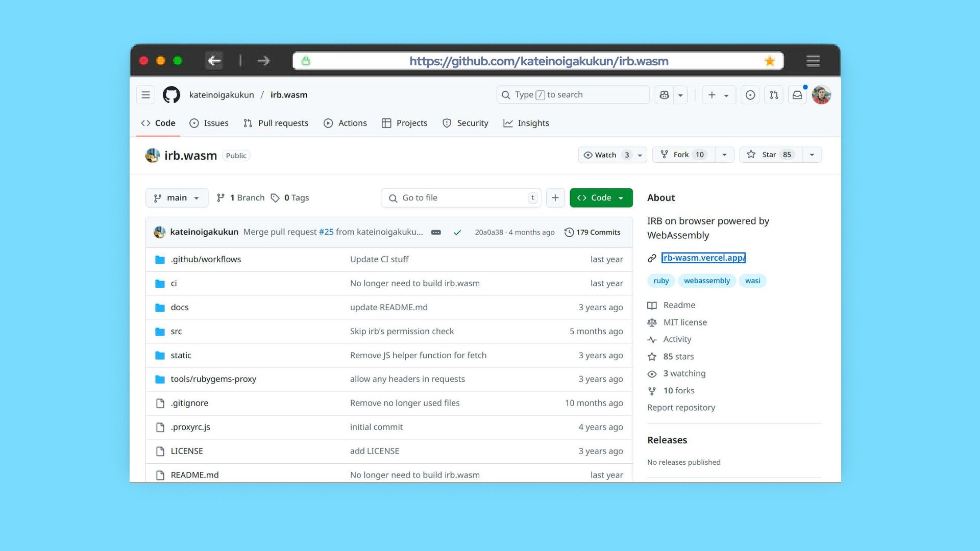The image size is (980, 551).
Task: Click the browser back arrow
Action: pyautogui.click(x=214, y=61)
